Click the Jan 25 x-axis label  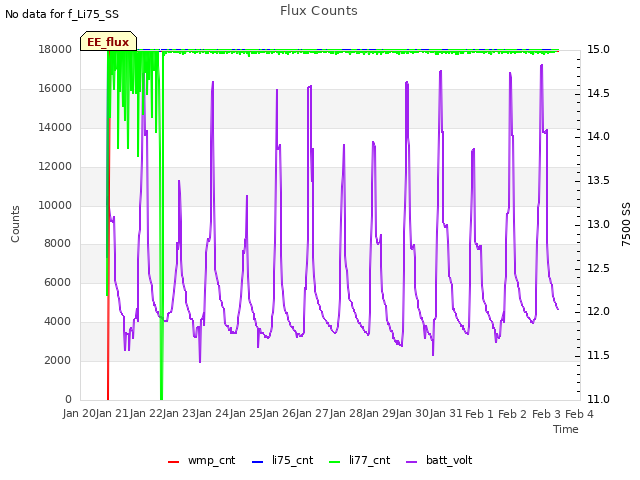point(246,413)
